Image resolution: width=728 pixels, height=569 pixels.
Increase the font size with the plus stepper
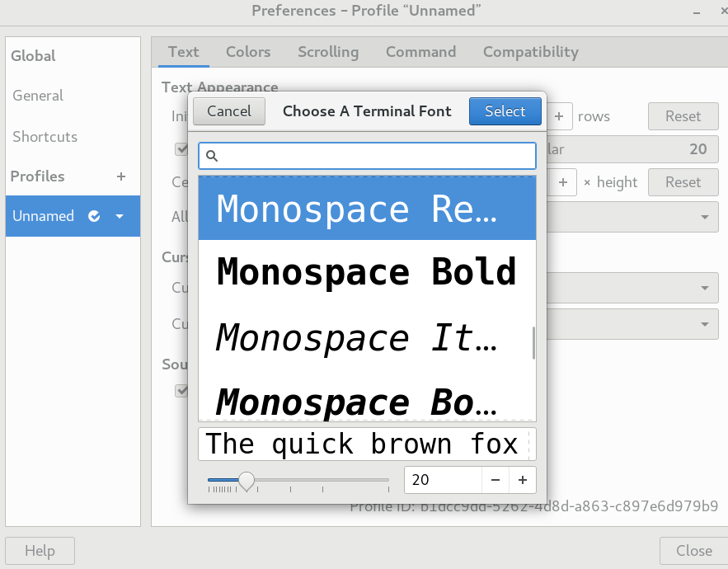[523, 479]
